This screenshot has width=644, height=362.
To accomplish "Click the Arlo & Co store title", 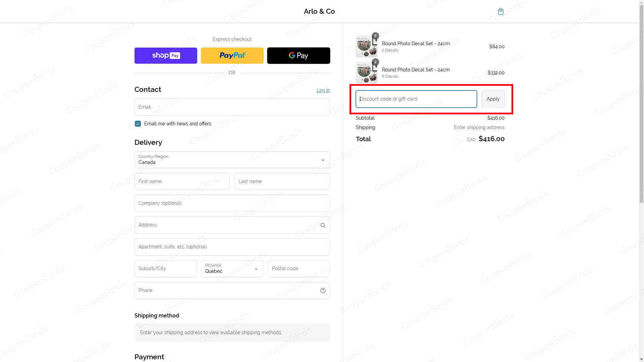I will tap(319, 11).
